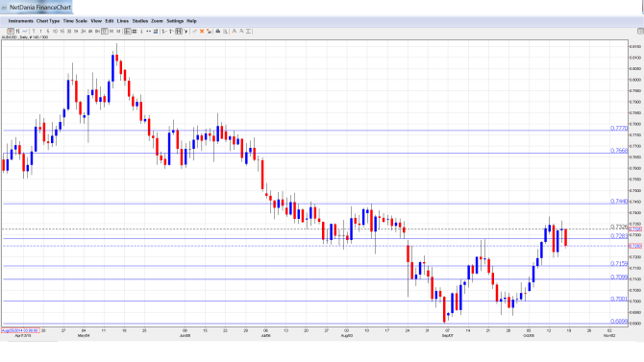Screen dimensions: 644x362
Task: Open the Zoom menu
Action: 157,21
